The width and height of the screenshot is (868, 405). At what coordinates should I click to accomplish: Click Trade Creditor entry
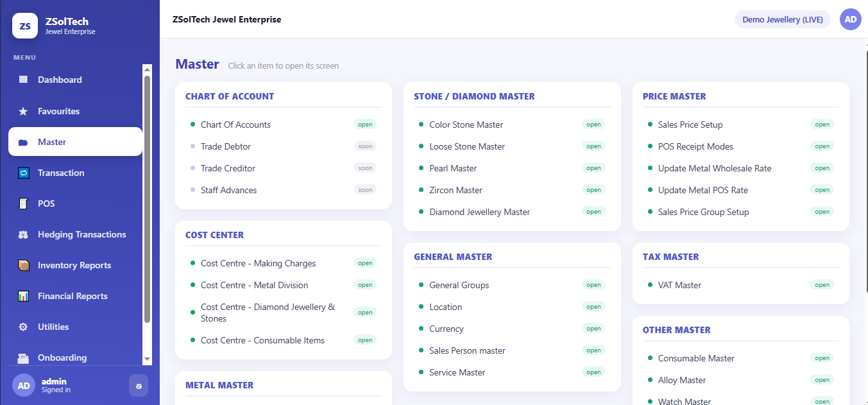point(283,168)
